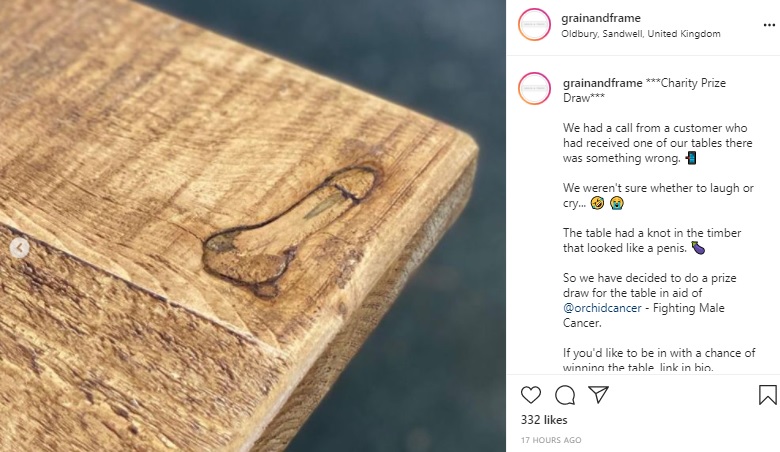Screen dimensions: 780x452
Task: Click the phone emoji in caption
Action: click(x=691, y=158)
